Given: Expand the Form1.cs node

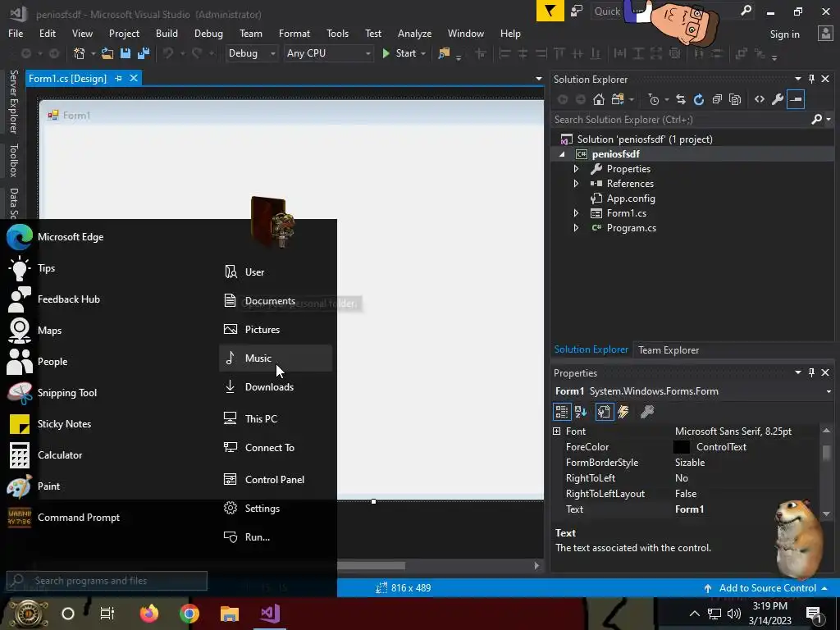Looking at the screenshot, I should (576, 212).
